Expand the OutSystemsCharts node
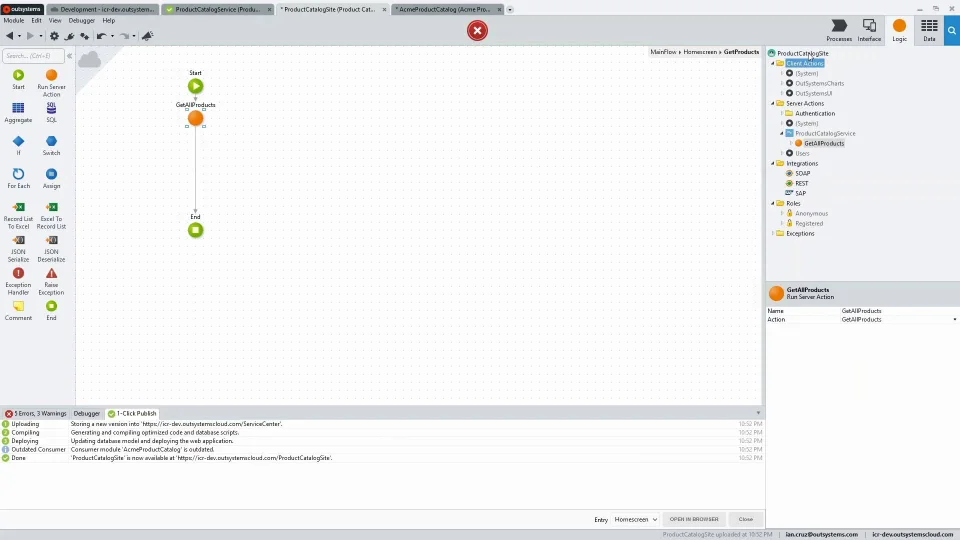960x540 pixels. tap(782, 83)
